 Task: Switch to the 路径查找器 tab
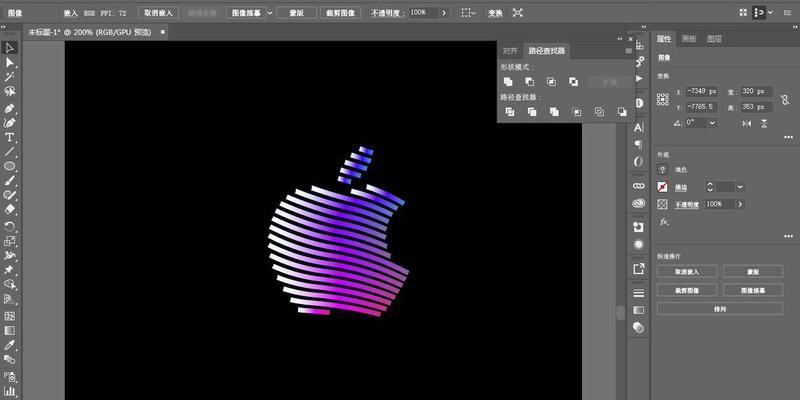pyautogui.click(x=546, y=51)
